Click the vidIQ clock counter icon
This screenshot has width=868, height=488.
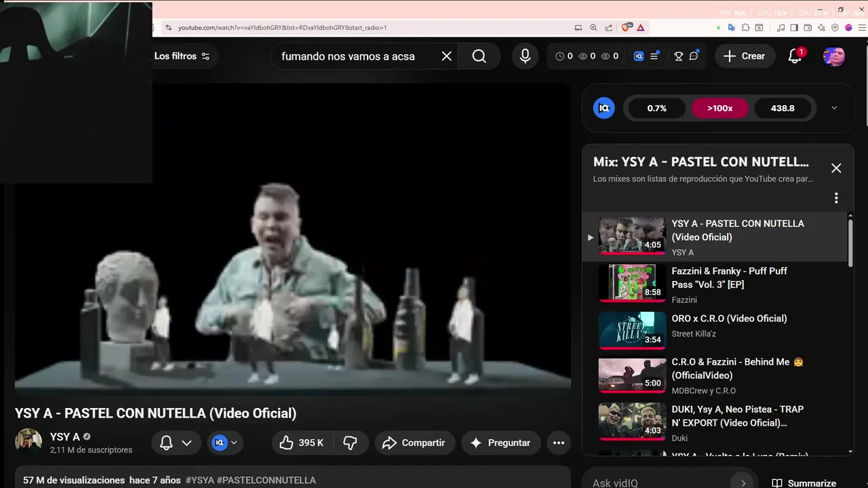(559, 56)
